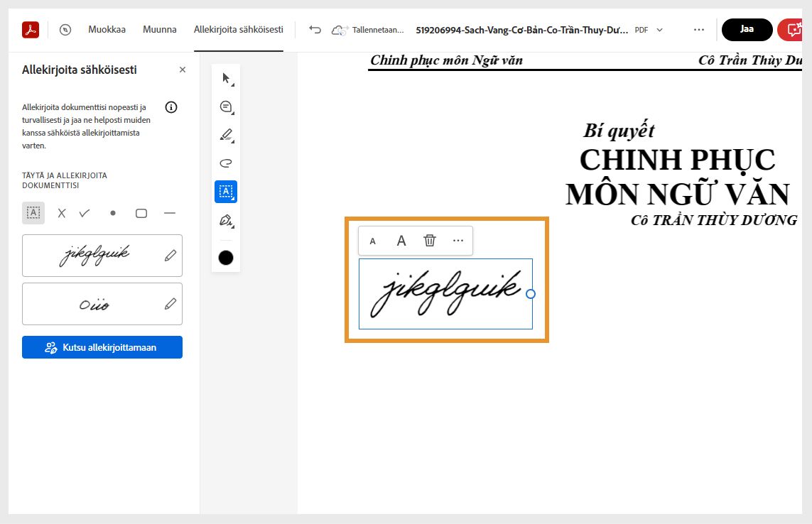
Task: Open the Muokkaa tab
Action: [x=107, y=30]
